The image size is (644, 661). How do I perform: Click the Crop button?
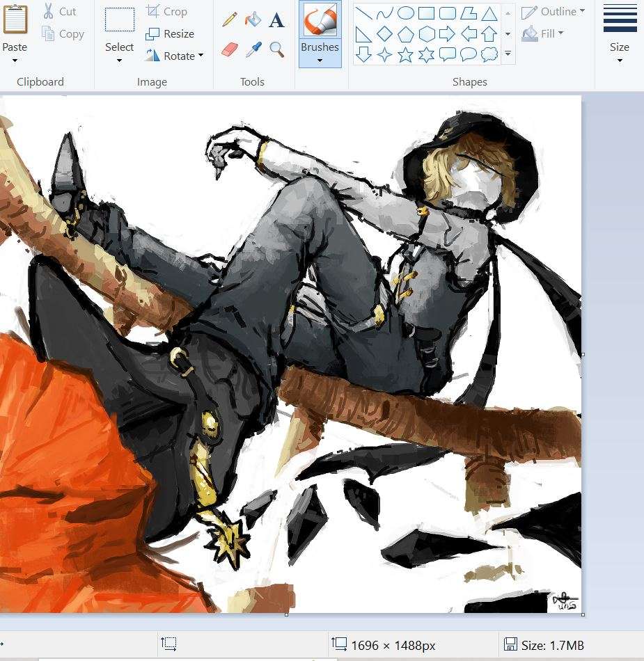pyautogui.click(x=166, y=11)
